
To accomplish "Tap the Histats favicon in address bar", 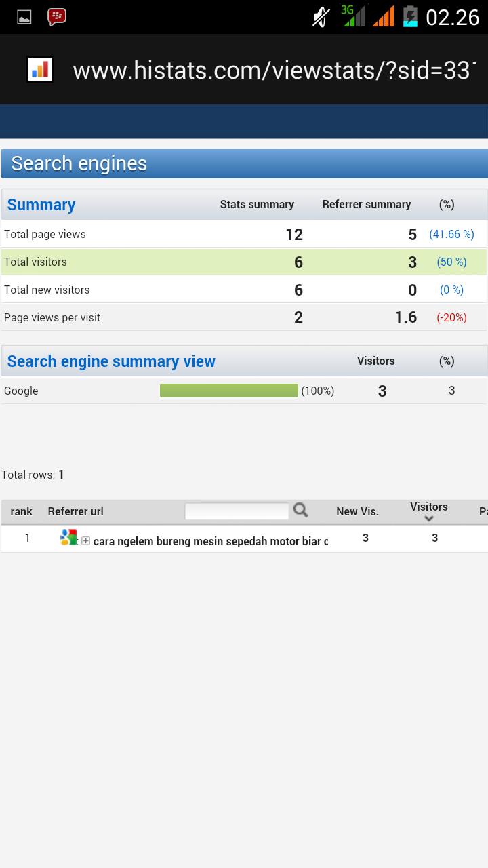I will [40, 69].
